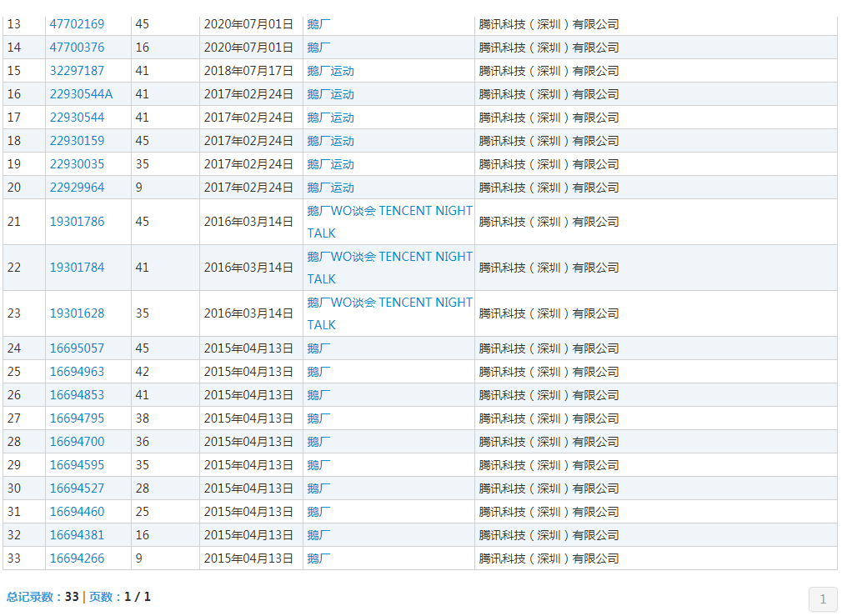Select date 2020年07月01日 in row 13
Viewport: 842px width, 616px height.
pyautogui.click(x=248, y=24)
